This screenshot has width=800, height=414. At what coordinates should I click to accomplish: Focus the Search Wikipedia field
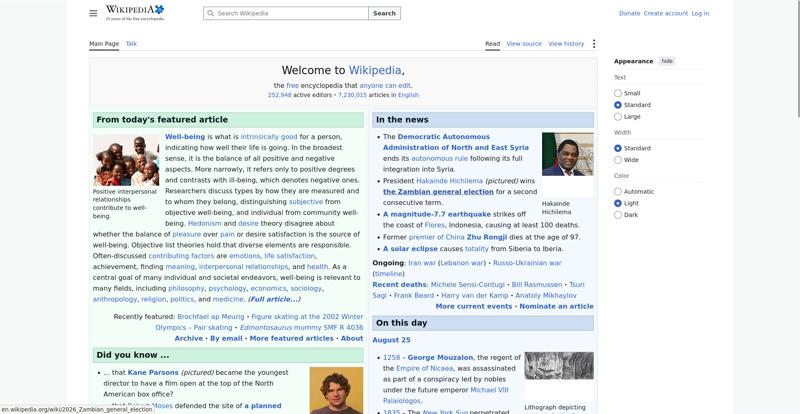pos(286,13)
